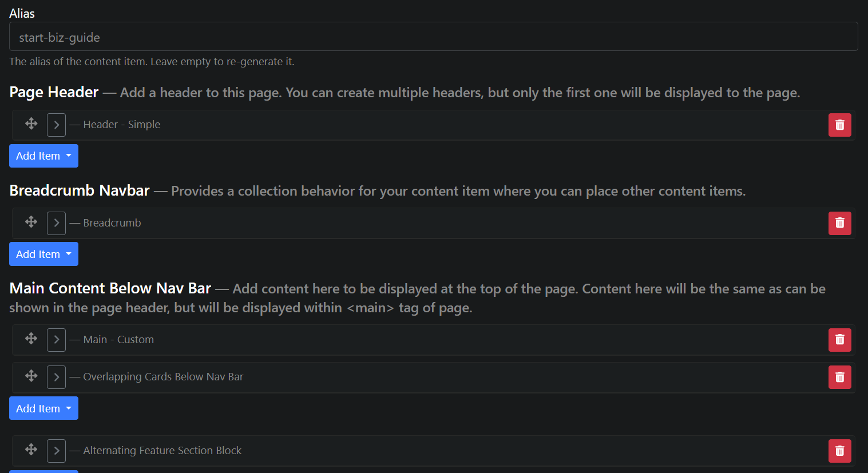Click move handle of Main - Custom
Viewport: 868px width, 473px height.
pyautogui.click(x=31, y=339)
